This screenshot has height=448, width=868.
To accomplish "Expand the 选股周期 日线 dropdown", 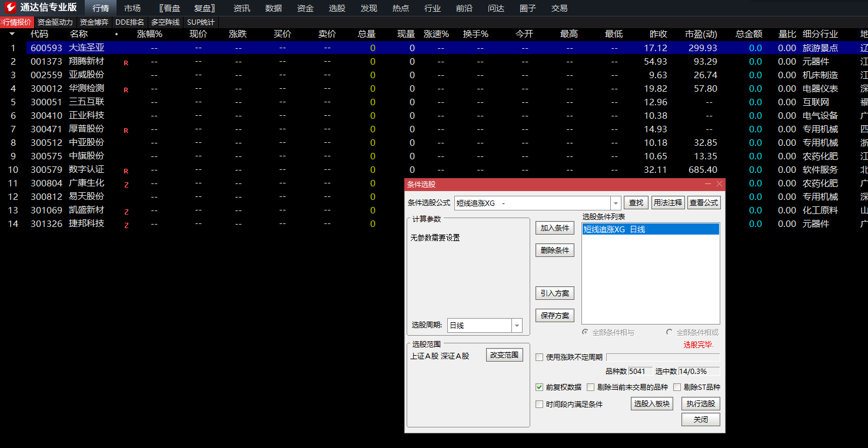I will point(517,325).
